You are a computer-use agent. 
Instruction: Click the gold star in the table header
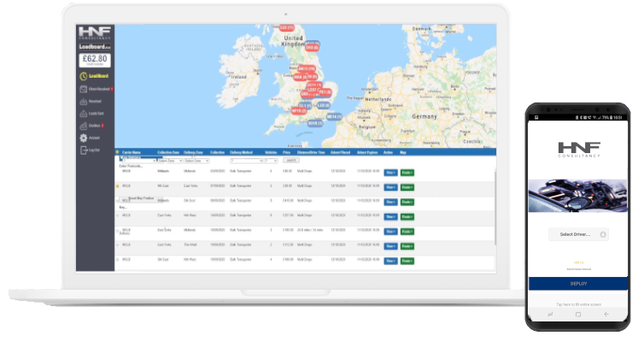click(x=118, y=152)
